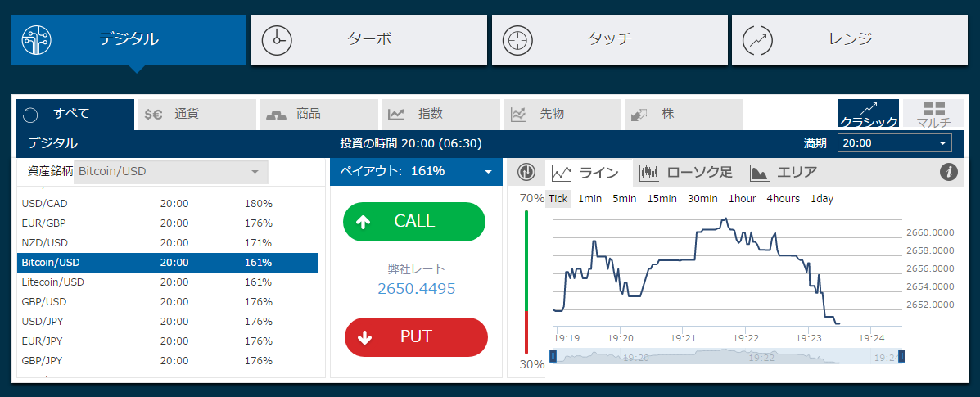Select EUR/JPY in asset list
Image resolution: width=980 pixels, height=397 pixels.
(x=167, y=341)
